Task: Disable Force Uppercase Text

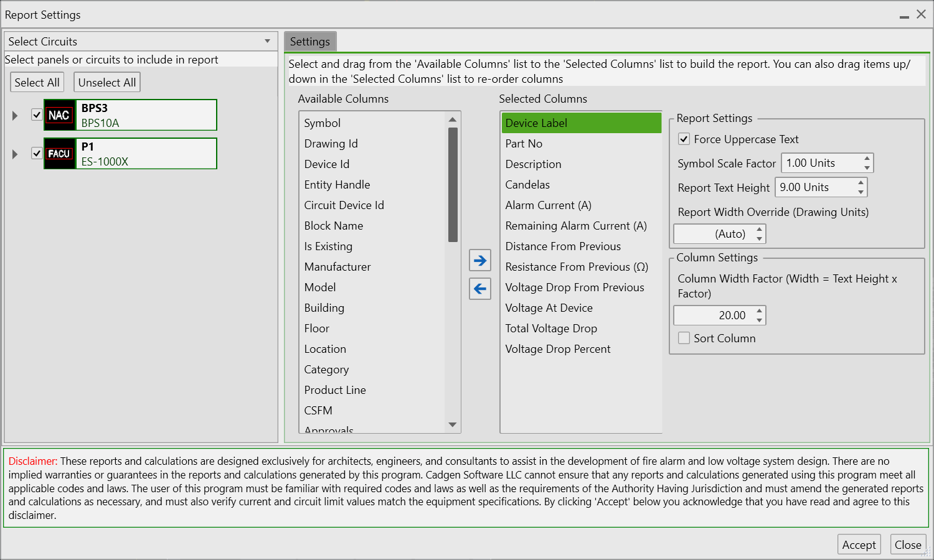Action: (684, 139)
